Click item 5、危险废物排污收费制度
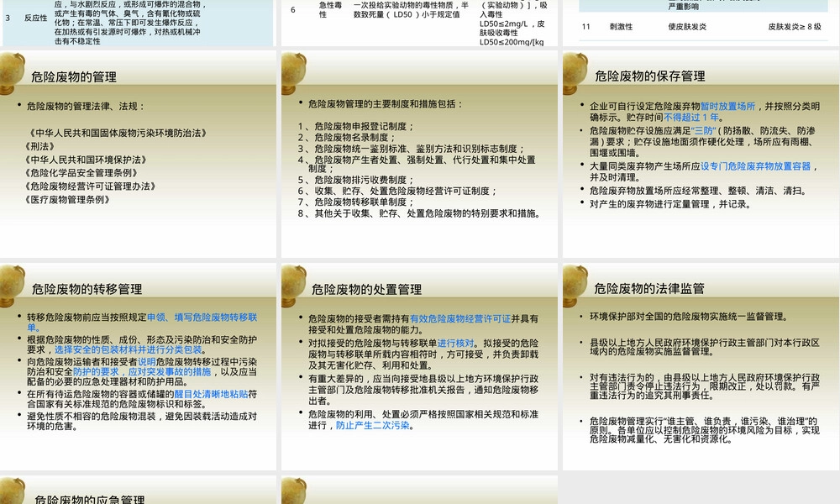840x504 pixels. point(355,180)
